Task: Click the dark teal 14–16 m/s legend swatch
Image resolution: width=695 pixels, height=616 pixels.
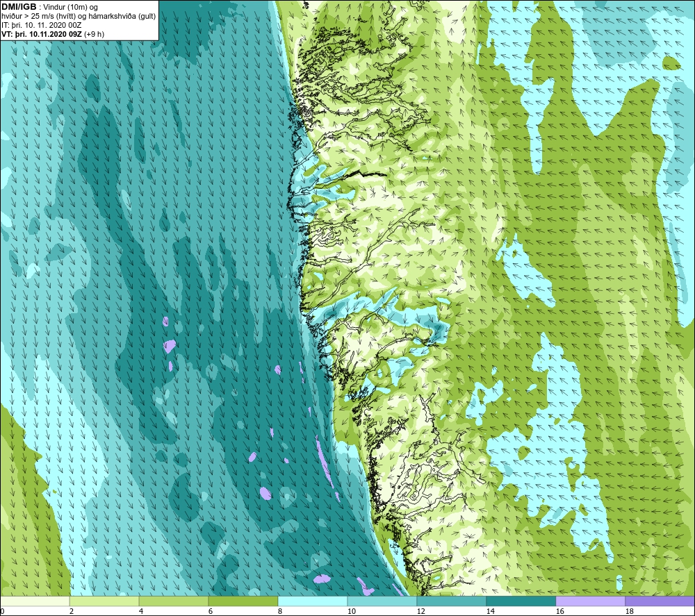Action: [x=521, y=601]
